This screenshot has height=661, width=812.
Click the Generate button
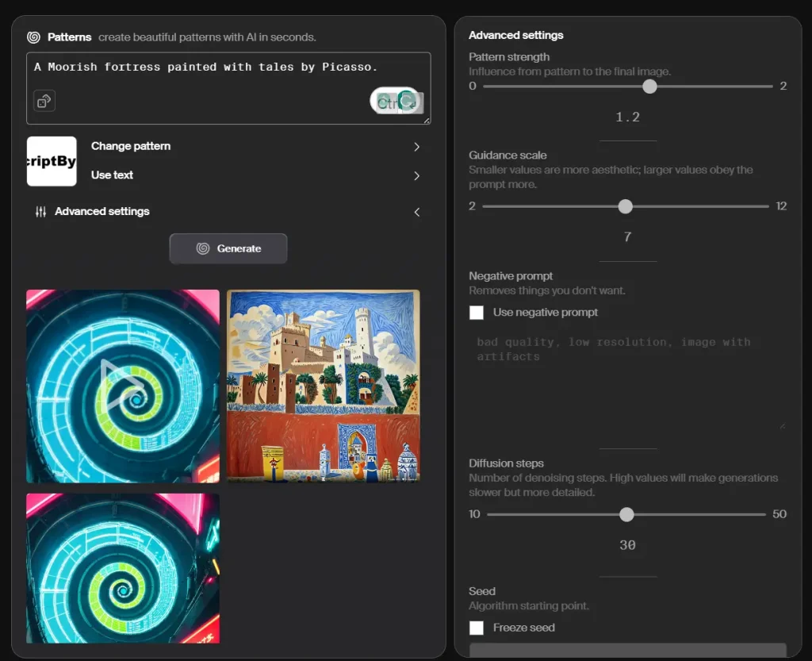228,248
